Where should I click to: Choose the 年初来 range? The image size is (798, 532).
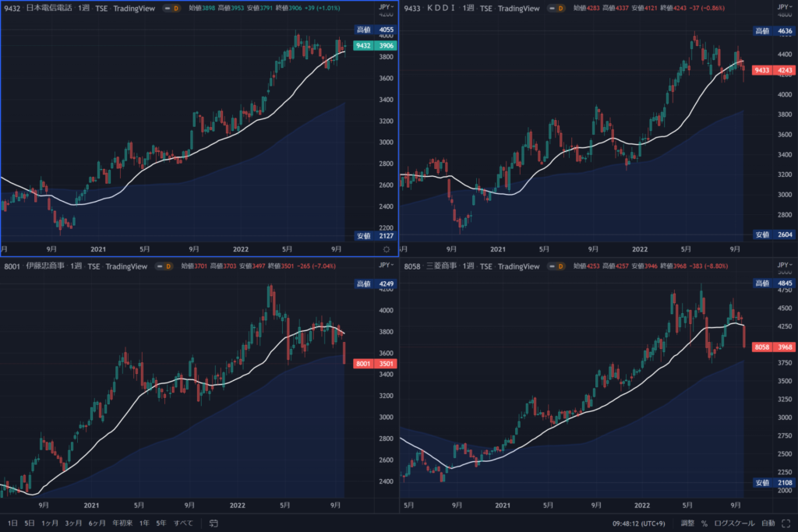pyautogui.click(x=122, y=523)
